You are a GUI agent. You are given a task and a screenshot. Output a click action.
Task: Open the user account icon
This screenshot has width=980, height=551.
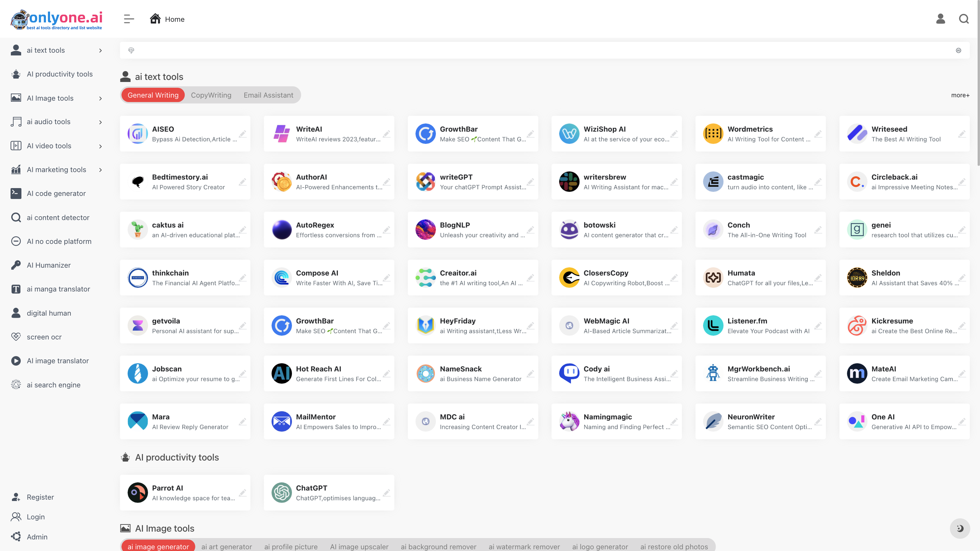click(x=941, y=19)
